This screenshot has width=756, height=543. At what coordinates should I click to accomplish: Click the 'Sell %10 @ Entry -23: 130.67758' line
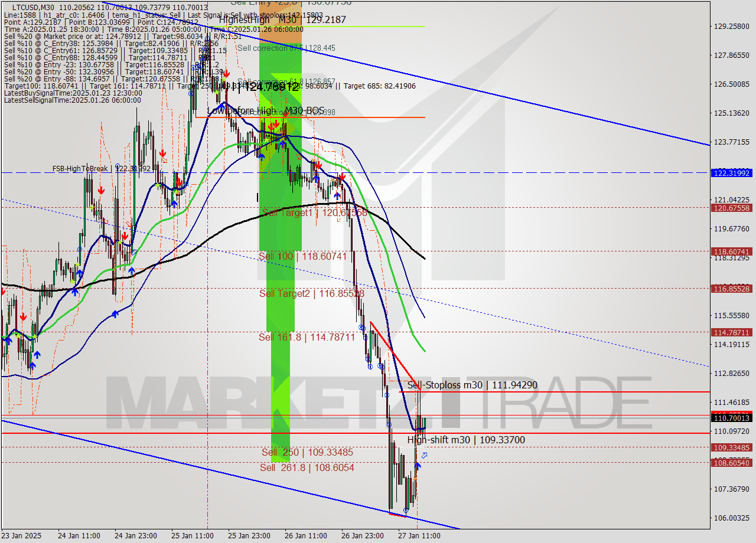point(111,65)
